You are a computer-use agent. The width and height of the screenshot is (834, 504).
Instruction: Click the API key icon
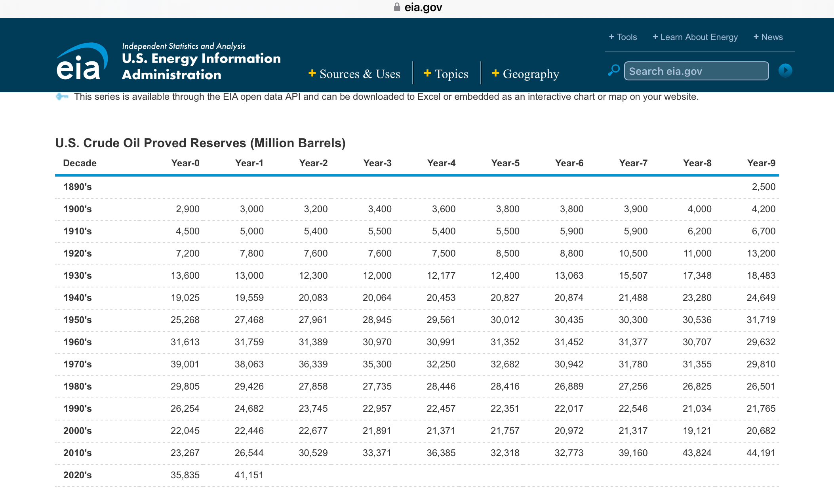[x=62, y=97]
